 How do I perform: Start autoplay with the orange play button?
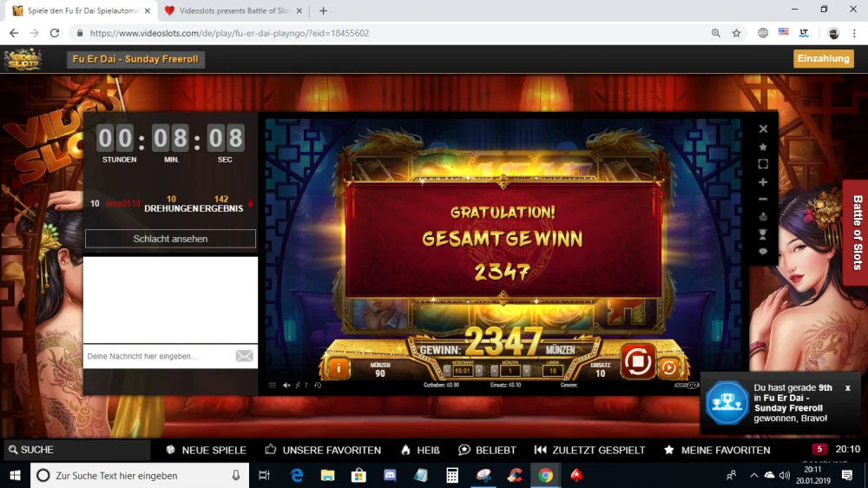pyautogui.click(x=668, y=367)
